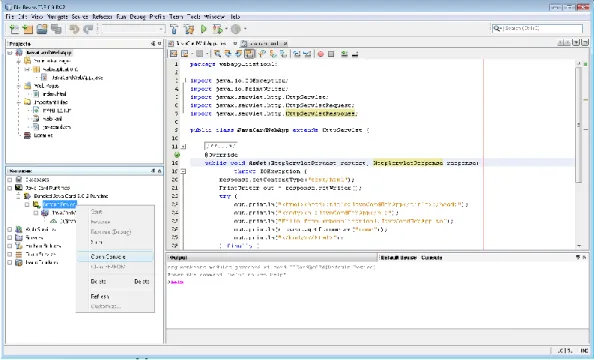Expand the Web Services node

[x=10, y=229]
